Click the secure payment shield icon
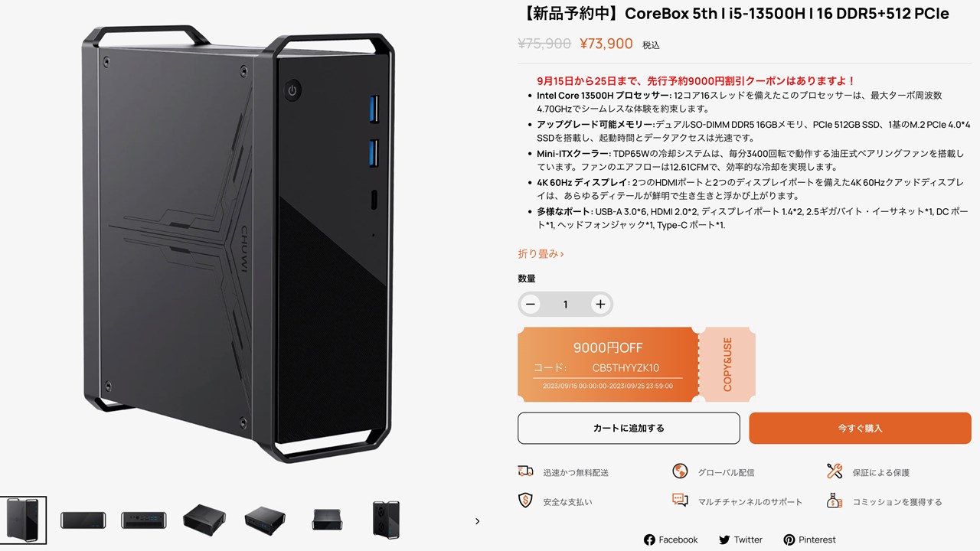 coord(525,501)
